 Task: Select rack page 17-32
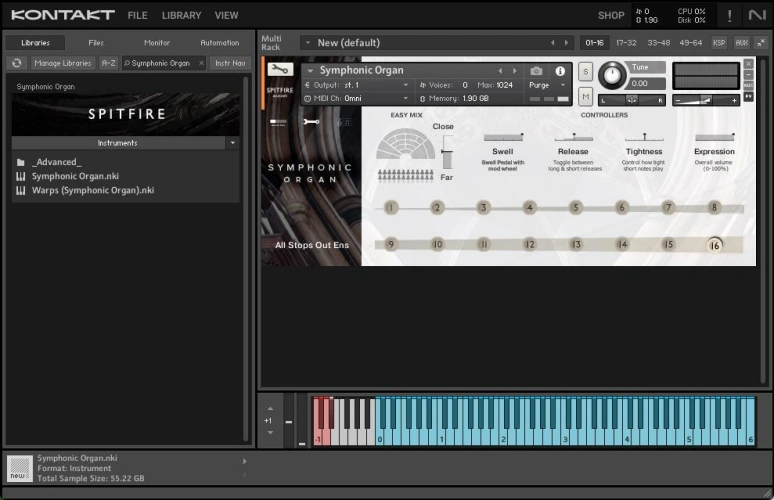[x=626, y=43]
